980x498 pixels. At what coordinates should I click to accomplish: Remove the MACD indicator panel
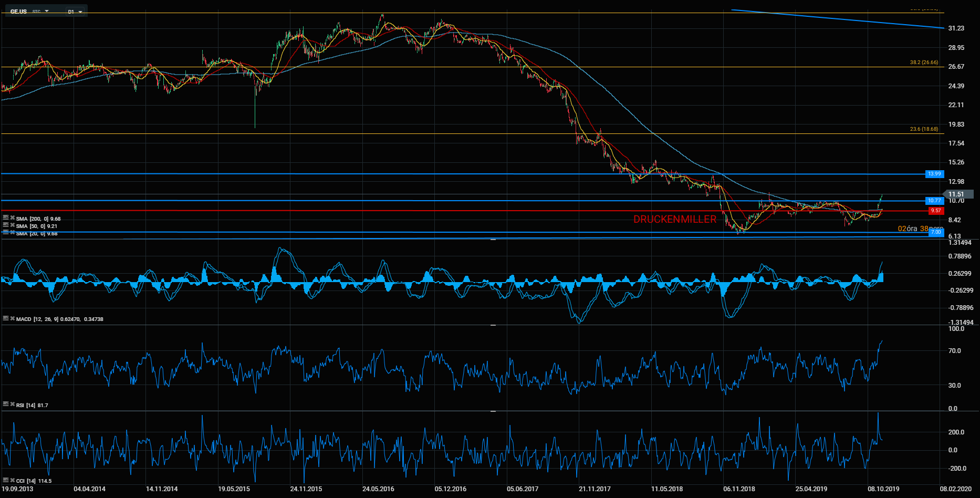click(x=12, y=318)
